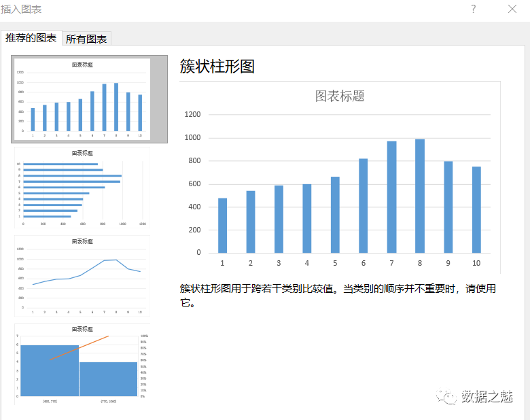Choose the horizontal bar chart thumbnail

[x=82, y=188]
